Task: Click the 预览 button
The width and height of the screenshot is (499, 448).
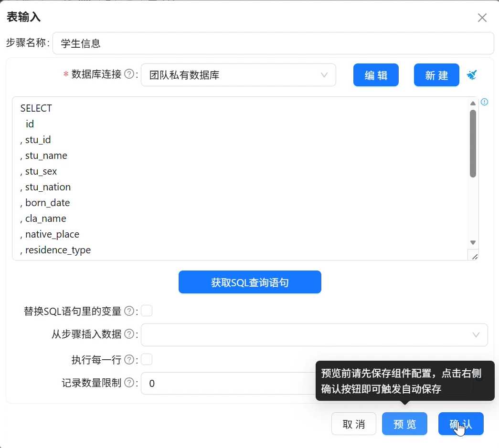Action: click(x=404, y=424)
